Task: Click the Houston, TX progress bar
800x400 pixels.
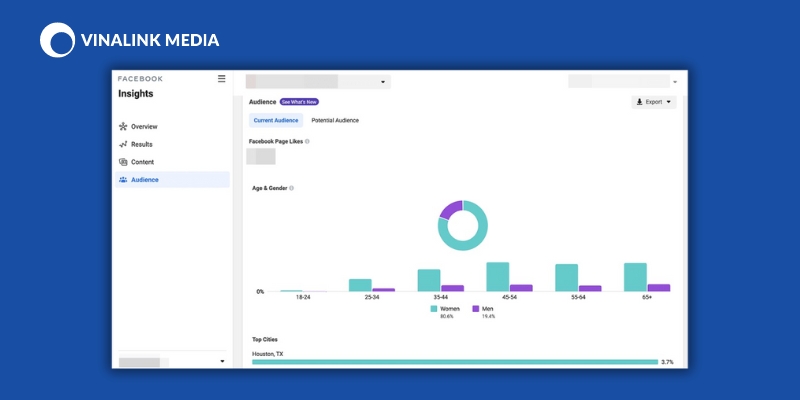Action: (455, 362)
